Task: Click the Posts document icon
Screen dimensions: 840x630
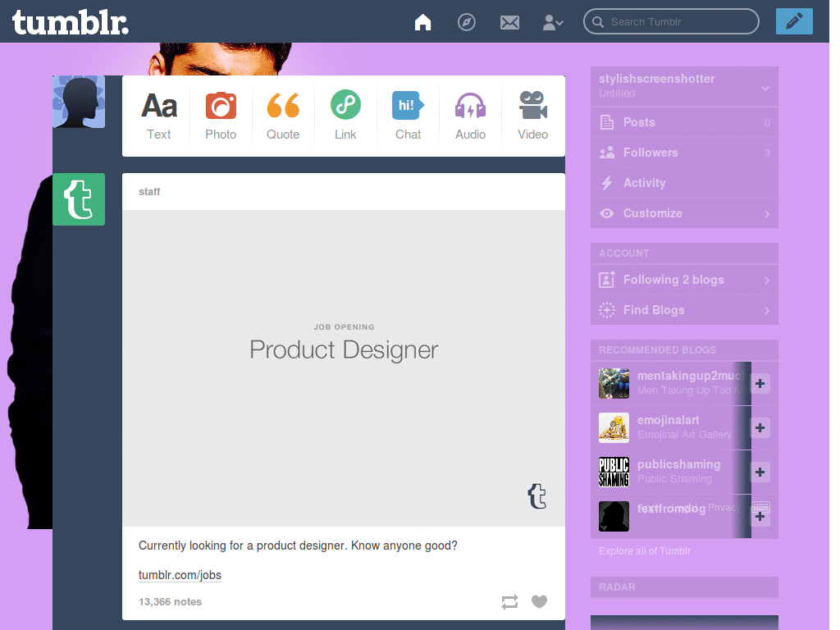Action: pyautogui.click(x=606, y=122)
